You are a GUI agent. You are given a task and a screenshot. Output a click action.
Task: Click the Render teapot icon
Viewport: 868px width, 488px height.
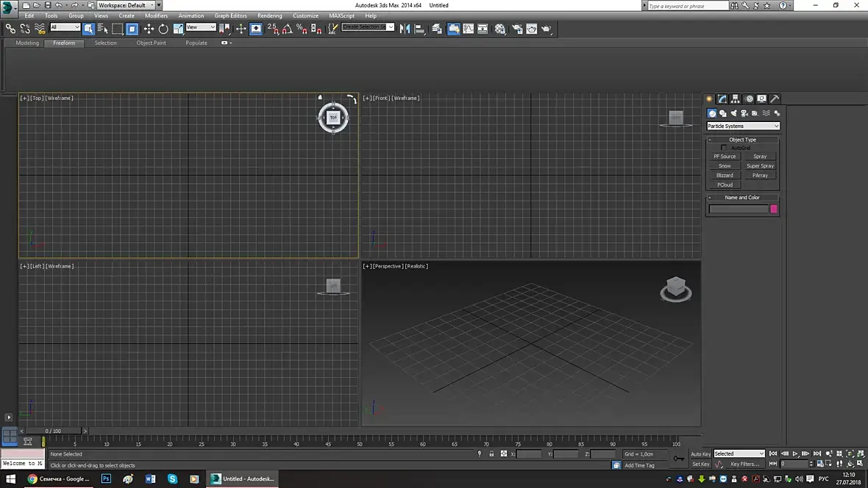pyautogui.click(x=546, y=29)
